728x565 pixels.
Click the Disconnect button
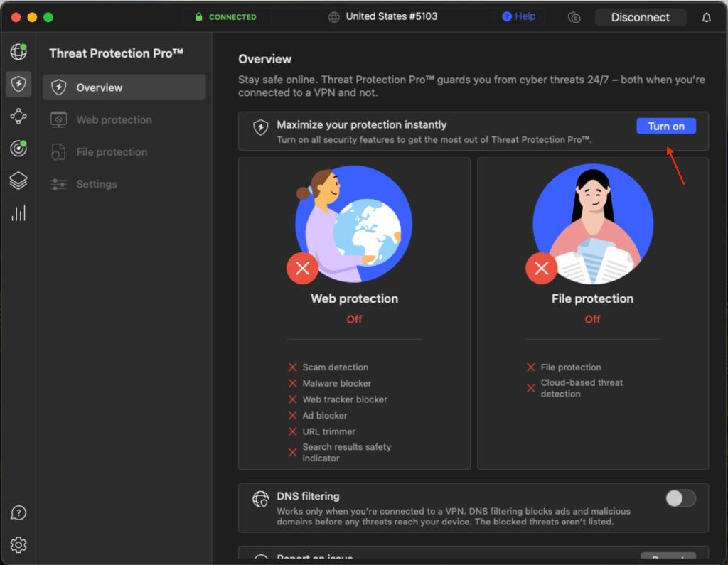[641, 18]
